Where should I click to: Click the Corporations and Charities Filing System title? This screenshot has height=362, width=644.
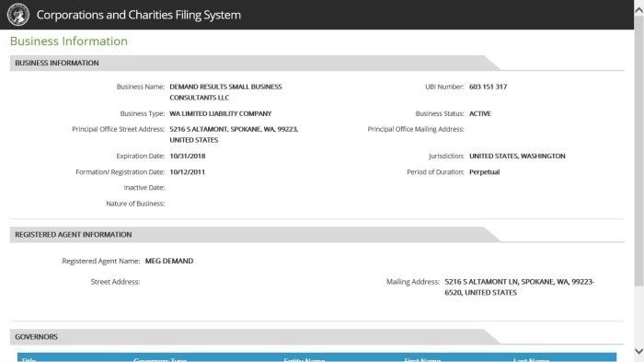click(138, 15)
